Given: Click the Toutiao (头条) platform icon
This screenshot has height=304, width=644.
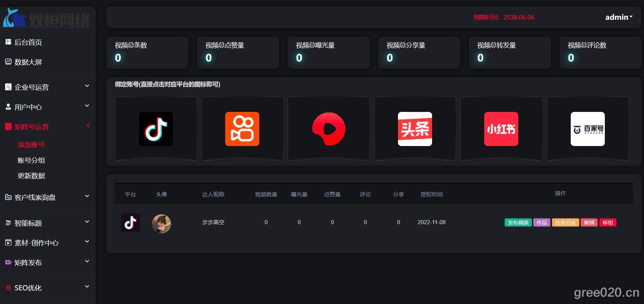Looking at the screenshot, I should 415,129.
